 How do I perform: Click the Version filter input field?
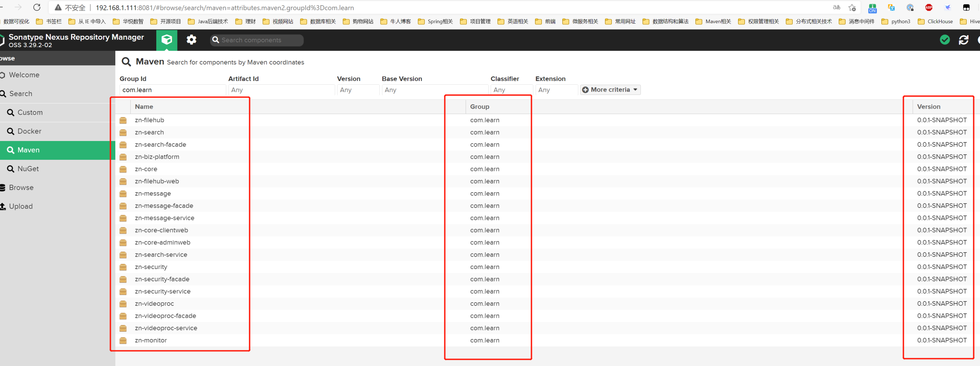[358, 90]
